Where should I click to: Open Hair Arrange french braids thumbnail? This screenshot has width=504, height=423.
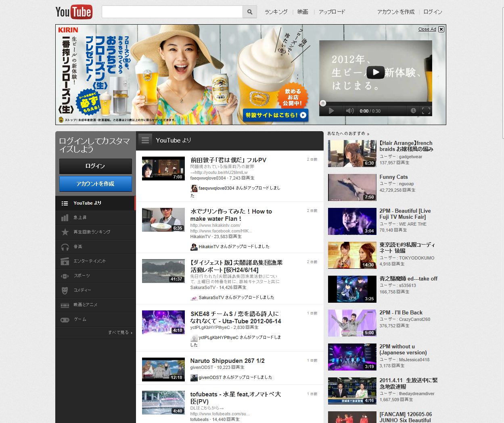tap(352, 153)
